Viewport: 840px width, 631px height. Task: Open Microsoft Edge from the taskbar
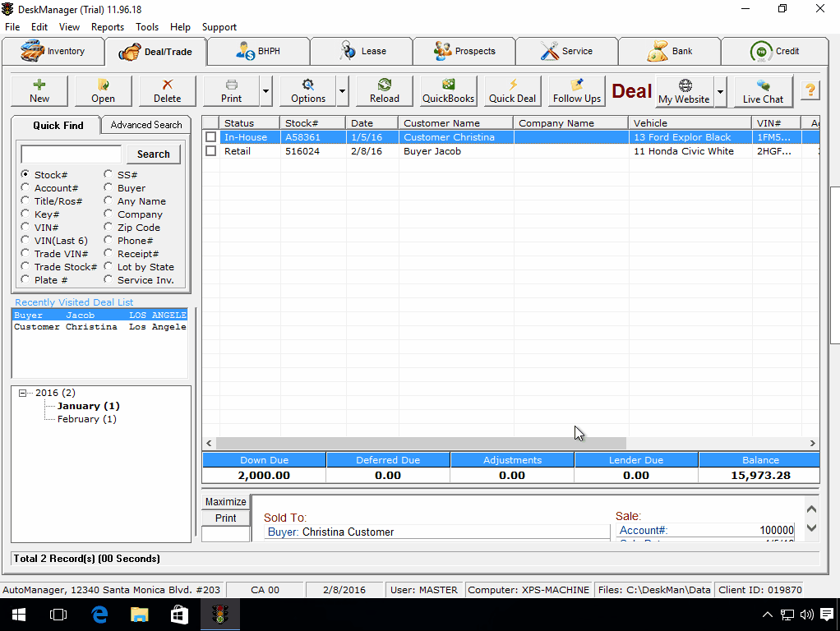tap(99, 615)
